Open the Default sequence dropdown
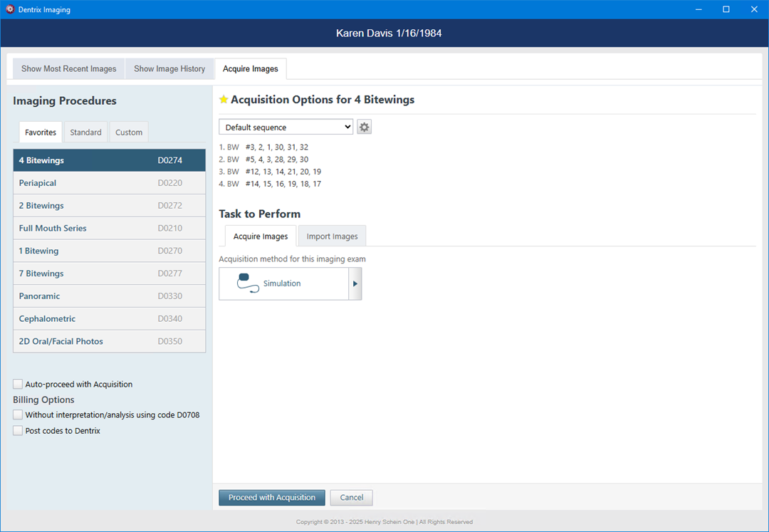Screen dimensions: 769x532 [x=286, y=127]
